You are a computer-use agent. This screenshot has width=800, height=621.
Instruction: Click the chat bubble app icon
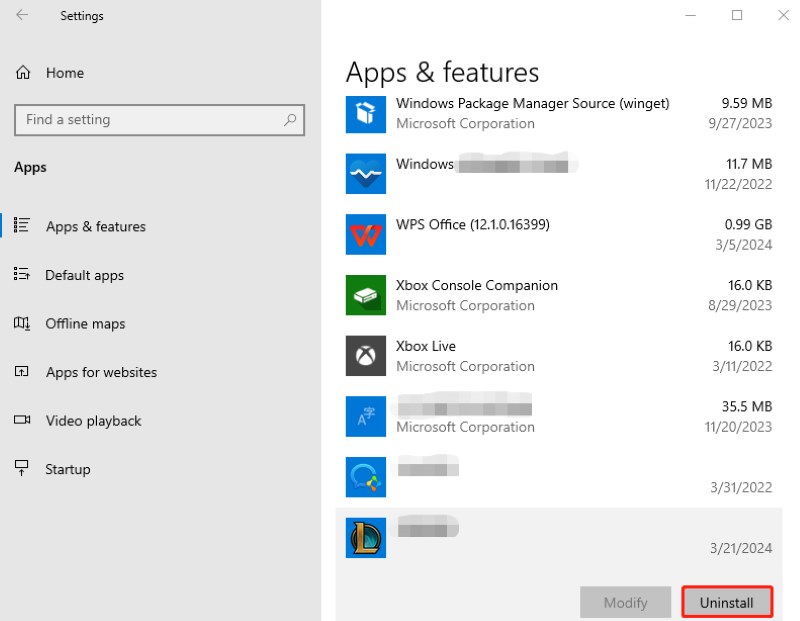pyautogui.click(x=366, y=477)
